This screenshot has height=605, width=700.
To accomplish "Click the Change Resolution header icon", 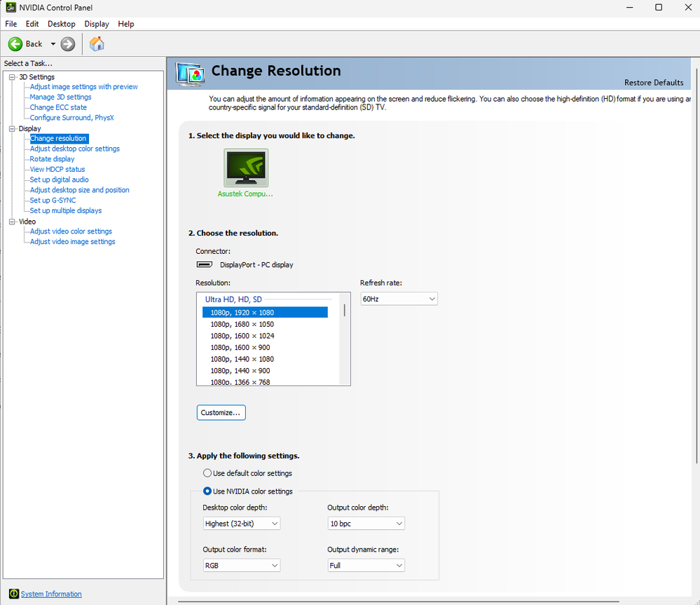I will [191, 74].
